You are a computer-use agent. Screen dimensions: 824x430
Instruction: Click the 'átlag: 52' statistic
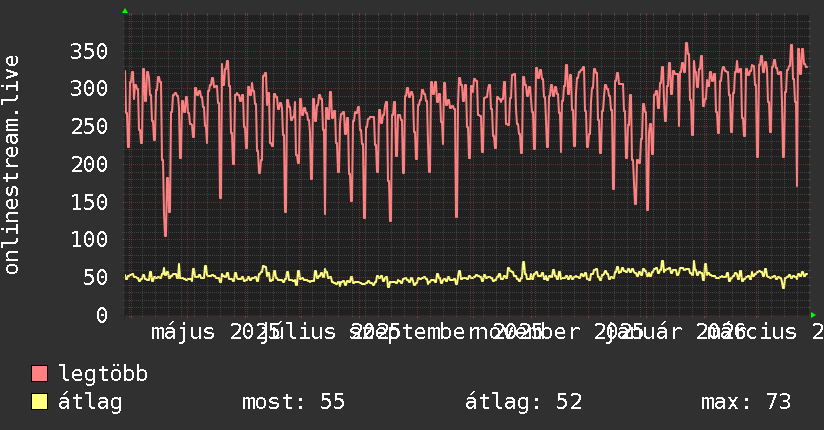click(x=523, y=402)
